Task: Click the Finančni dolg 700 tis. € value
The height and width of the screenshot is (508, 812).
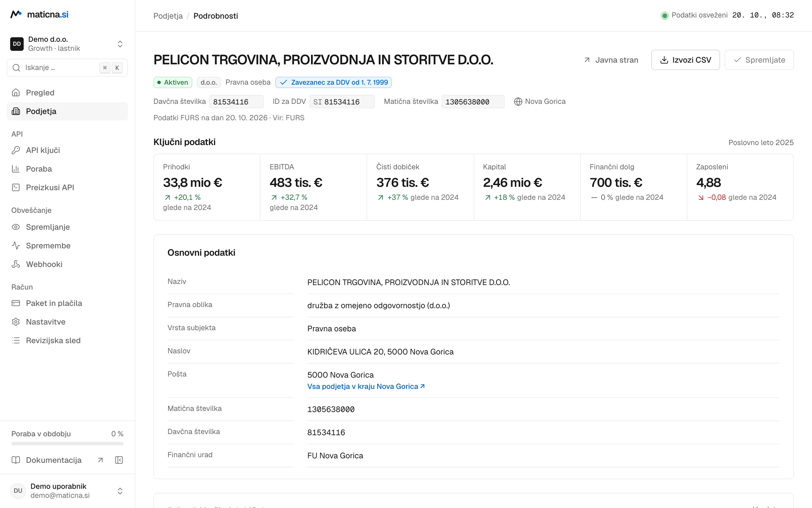Action: pos(616,182)
